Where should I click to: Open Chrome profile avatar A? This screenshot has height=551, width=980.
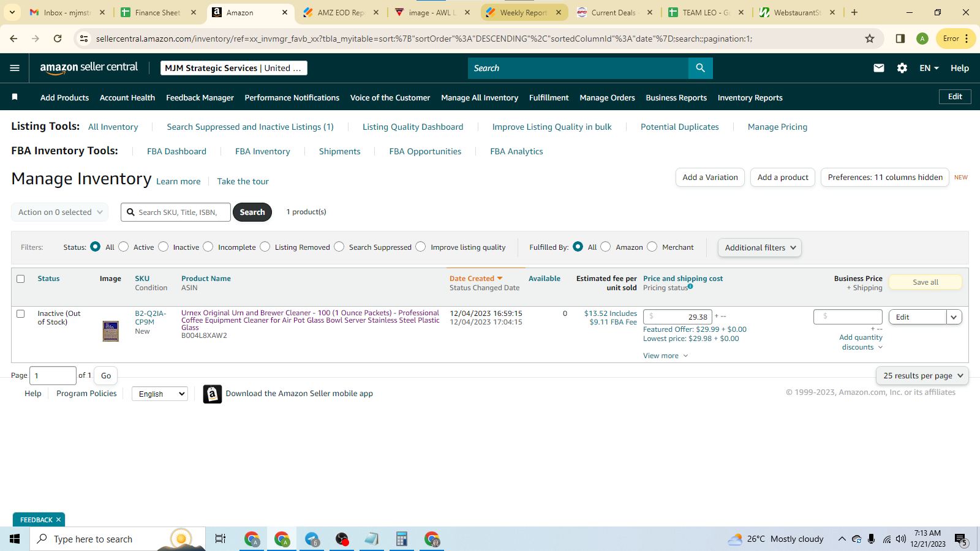(922, 39)
